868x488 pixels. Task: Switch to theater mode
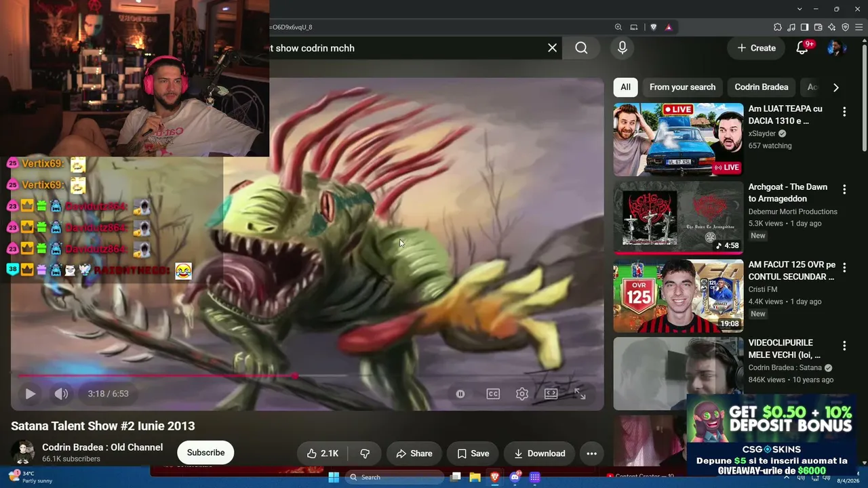(551, 394)
